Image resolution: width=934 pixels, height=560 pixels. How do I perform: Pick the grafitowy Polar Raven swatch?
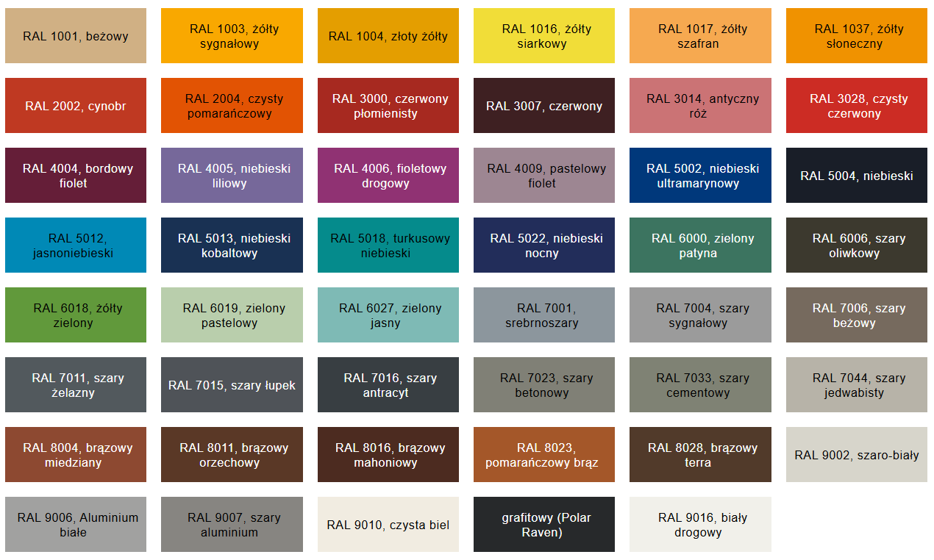(x=544, y=525)
